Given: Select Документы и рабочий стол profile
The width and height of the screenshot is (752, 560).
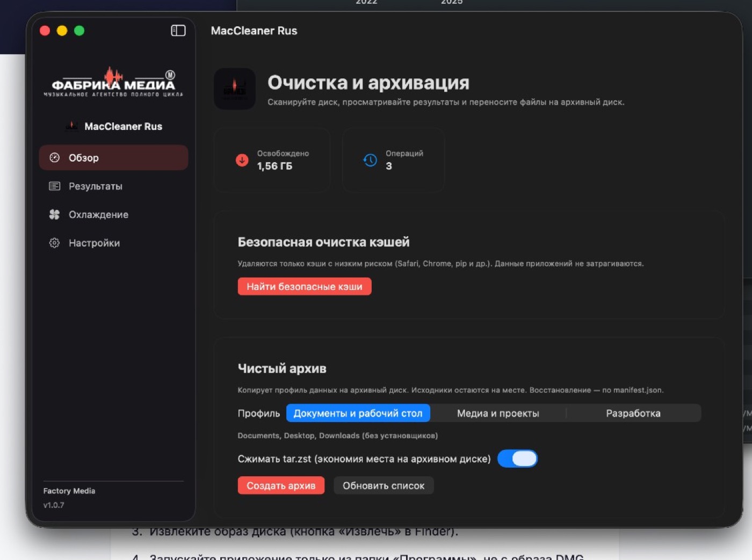Looking at the screenshot, I should (x=358, y=413).
